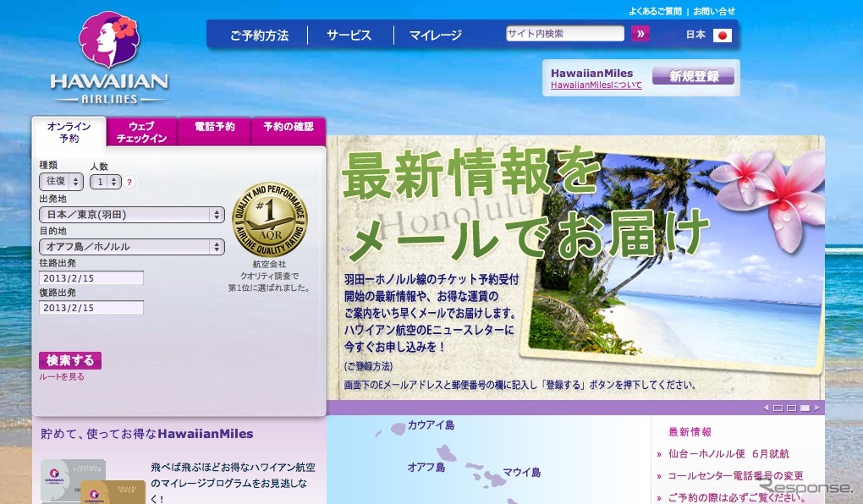Click オアフ島 on the map
The height and width of the screenshot is (504, 863).
coord(426,467)
